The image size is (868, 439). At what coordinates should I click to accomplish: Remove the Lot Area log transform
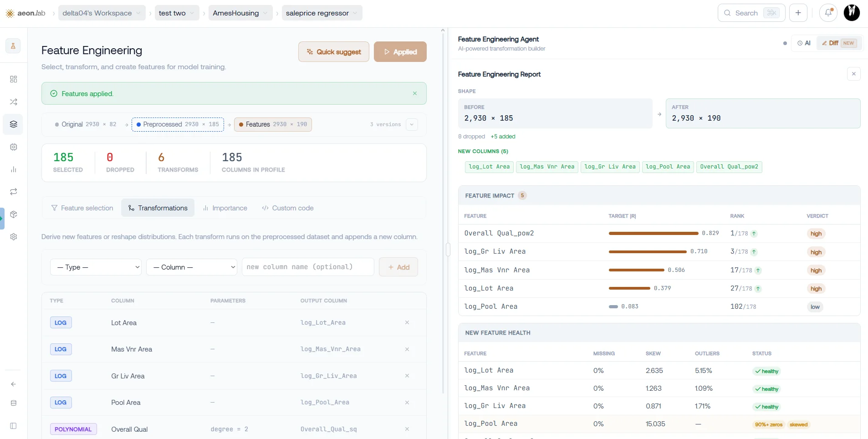(x=407, y=322)
